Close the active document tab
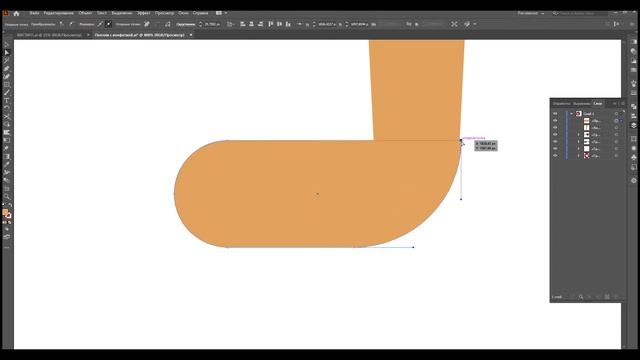640x360 pixels. (191, 35)
